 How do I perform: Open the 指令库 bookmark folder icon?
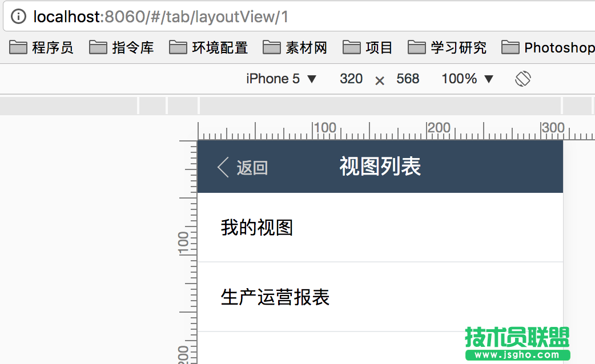[x=98, y=47]
